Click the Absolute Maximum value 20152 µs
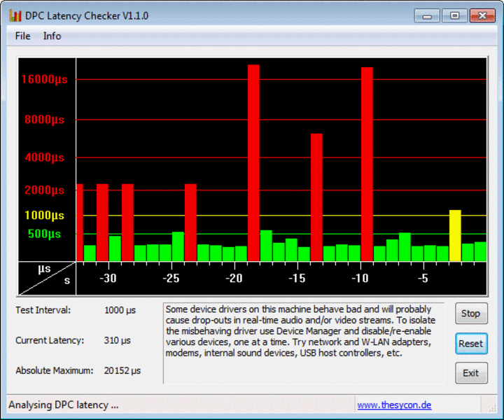Viewport: 504px width, 420px height. tap(122, 371)
